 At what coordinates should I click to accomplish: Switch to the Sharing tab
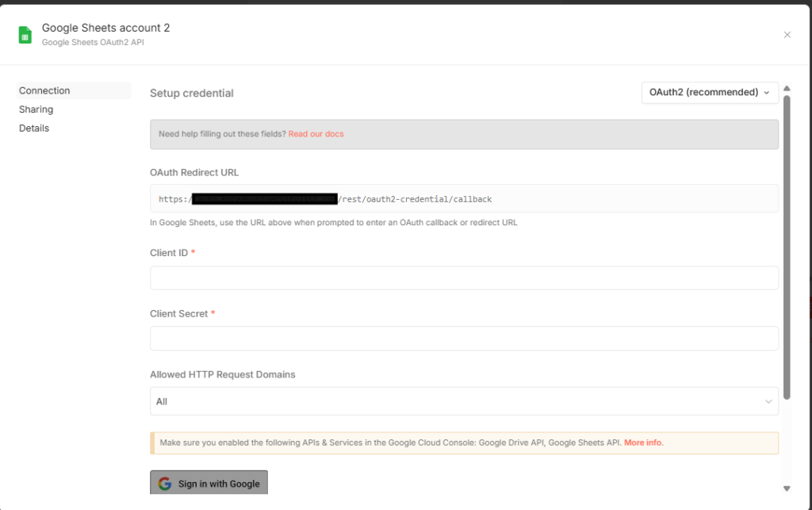[x=36, y=109]
